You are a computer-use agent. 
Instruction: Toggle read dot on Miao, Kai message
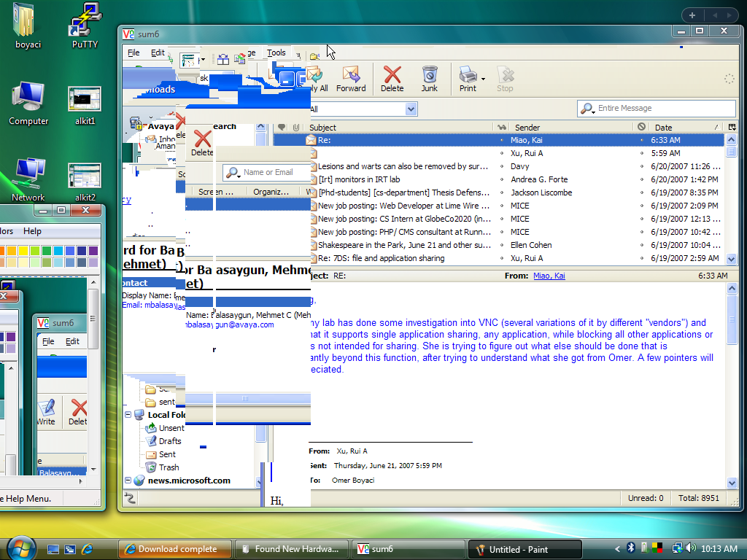[x=502, y=141]
